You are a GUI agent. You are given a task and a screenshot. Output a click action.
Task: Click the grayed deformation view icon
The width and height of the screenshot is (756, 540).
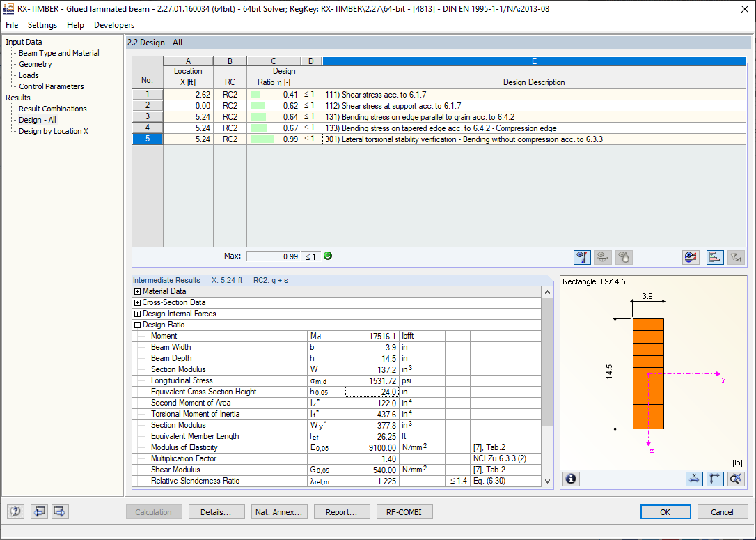point(603,257)
